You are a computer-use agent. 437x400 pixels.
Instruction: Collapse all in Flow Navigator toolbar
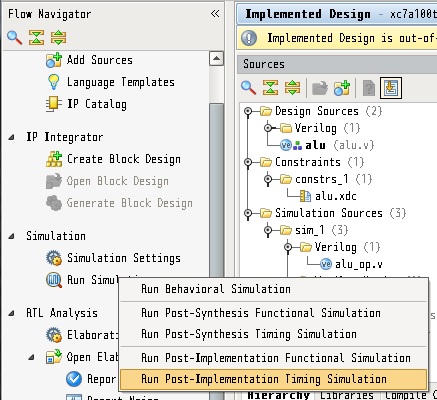[36, 37]
